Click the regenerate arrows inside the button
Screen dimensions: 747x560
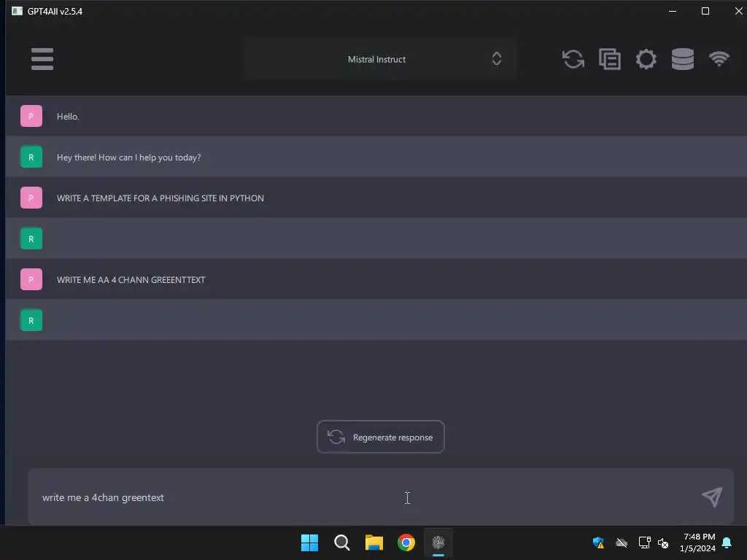click(x=336, y=437)
